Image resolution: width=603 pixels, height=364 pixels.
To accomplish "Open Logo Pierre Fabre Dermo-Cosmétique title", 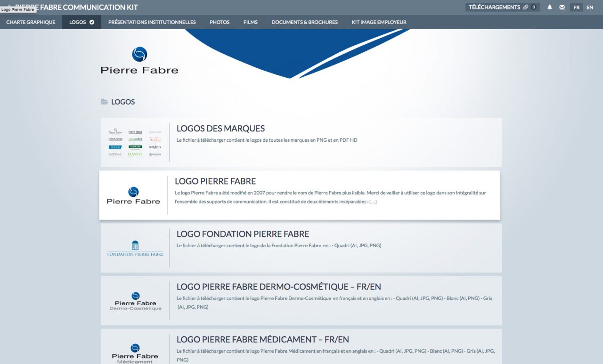I will click(278, 287).
